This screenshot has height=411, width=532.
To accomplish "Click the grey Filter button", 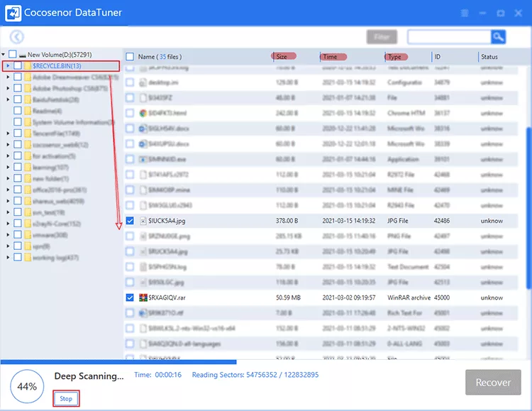I will 382,37.
